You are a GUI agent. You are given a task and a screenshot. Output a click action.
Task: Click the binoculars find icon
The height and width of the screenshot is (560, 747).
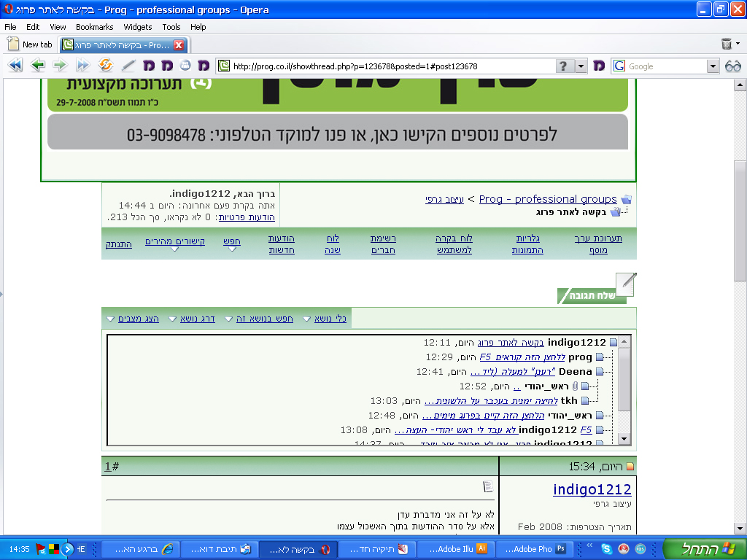click(x=732, y=66)
